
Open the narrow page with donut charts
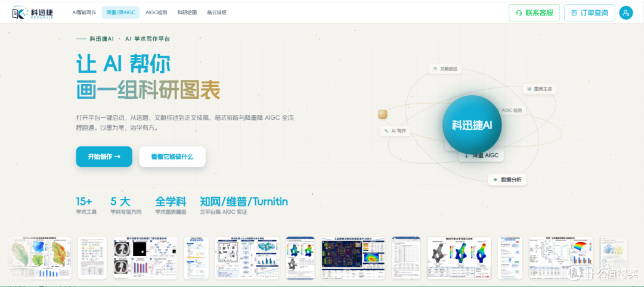click(196, 258)
